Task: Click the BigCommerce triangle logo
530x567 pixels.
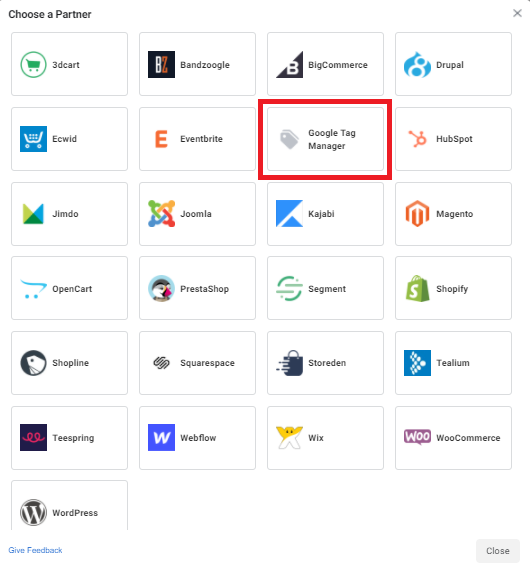Action: [x=289, y=65]
